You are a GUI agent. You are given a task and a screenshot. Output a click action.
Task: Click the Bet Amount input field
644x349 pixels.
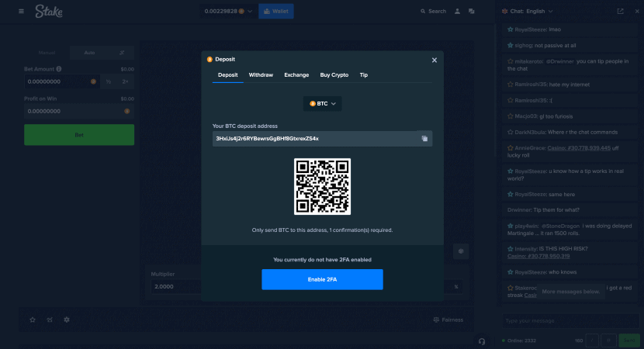coord(61,81)
